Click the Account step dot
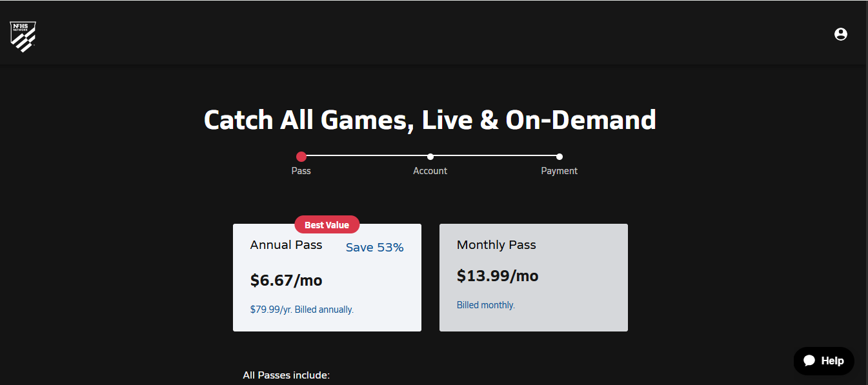This screenshot has width=868, height=385. point(430,157)
